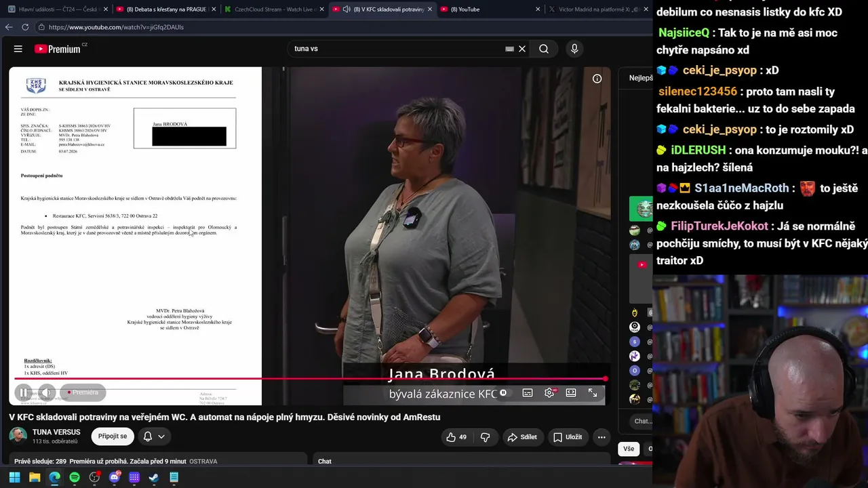Open the notepad app on the taskbar
Screen dimensions: 868x488
(174, 477)
